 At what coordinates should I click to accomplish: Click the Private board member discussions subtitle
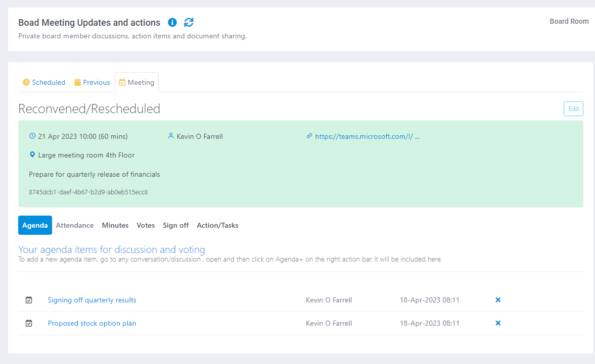click(132, 36)
